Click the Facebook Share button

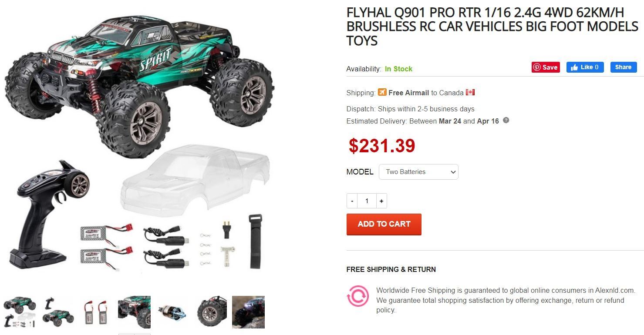[x=624, y=67]
